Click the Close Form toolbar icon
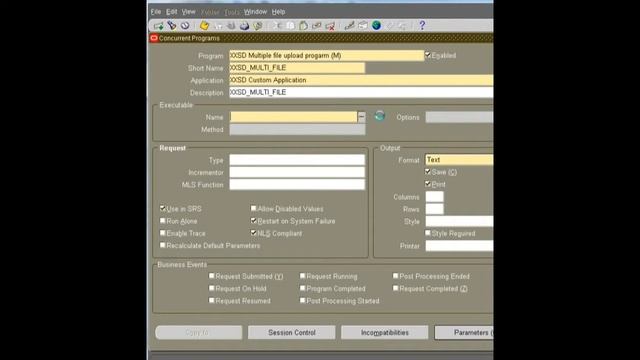The height and width of the screenshot is (360, 640). pyautogui.click(x=258, y=26)
